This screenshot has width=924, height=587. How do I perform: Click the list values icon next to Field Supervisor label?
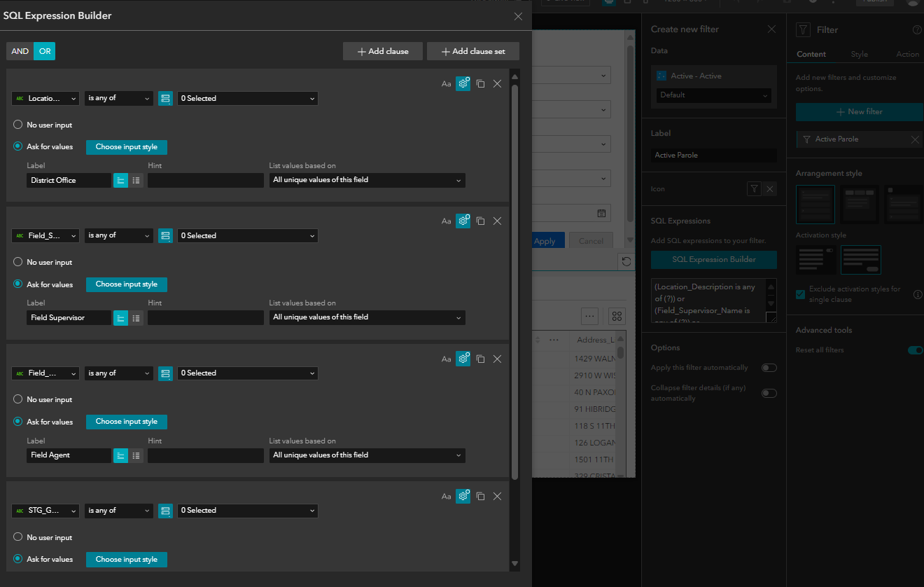(136, 317)
